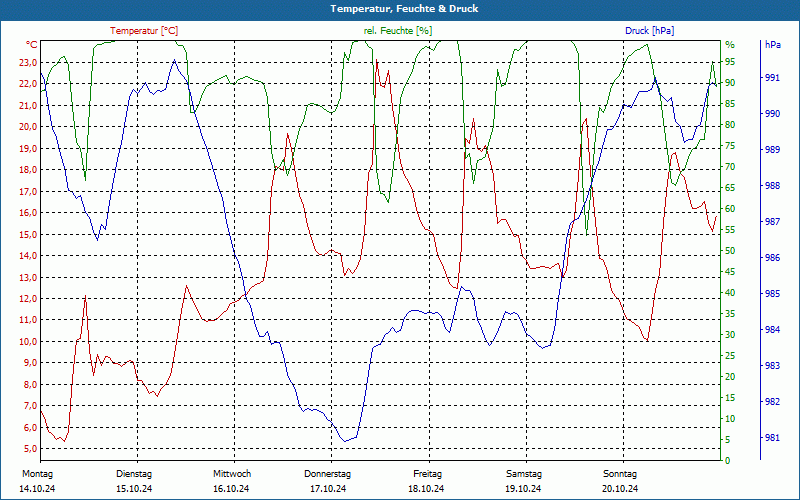Click the '75' humidity axis value
The width and height of the screenshot is (800, 500).
point(730,145)
